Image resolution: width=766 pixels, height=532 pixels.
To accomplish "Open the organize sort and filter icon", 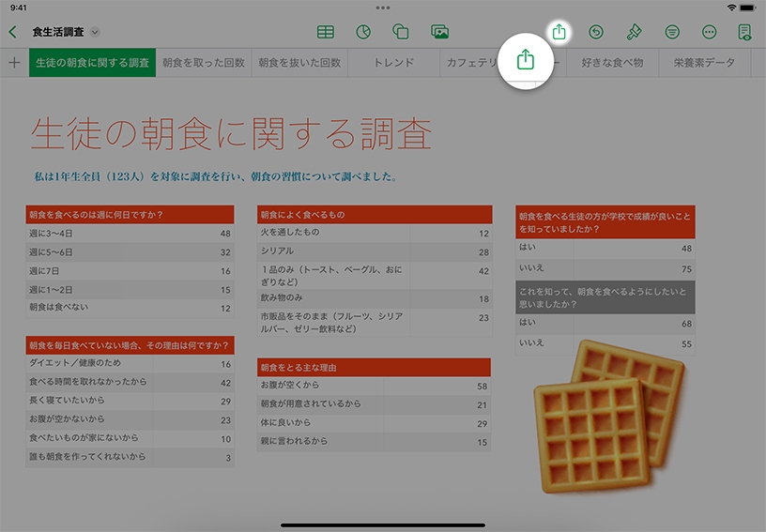I will tap(672, 32).
